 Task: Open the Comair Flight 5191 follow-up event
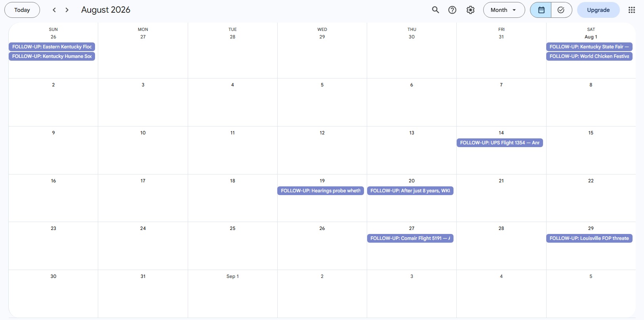410,238
